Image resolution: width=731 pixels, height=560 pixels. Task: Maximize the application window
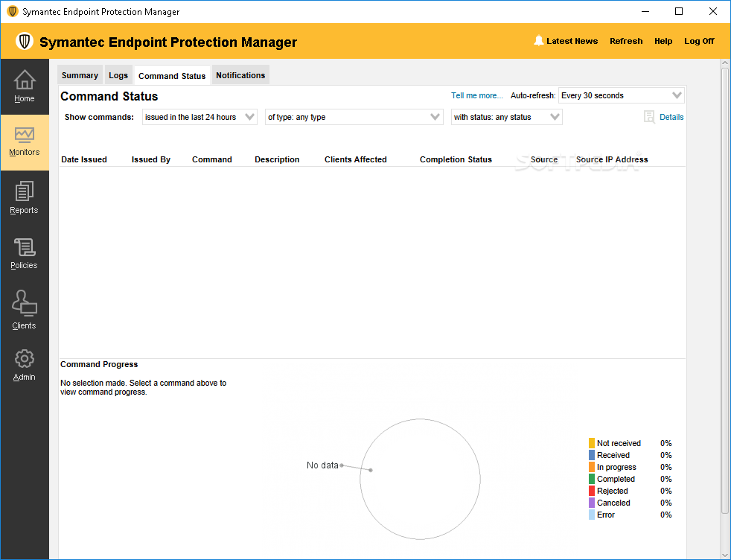[x=679, y=11]
